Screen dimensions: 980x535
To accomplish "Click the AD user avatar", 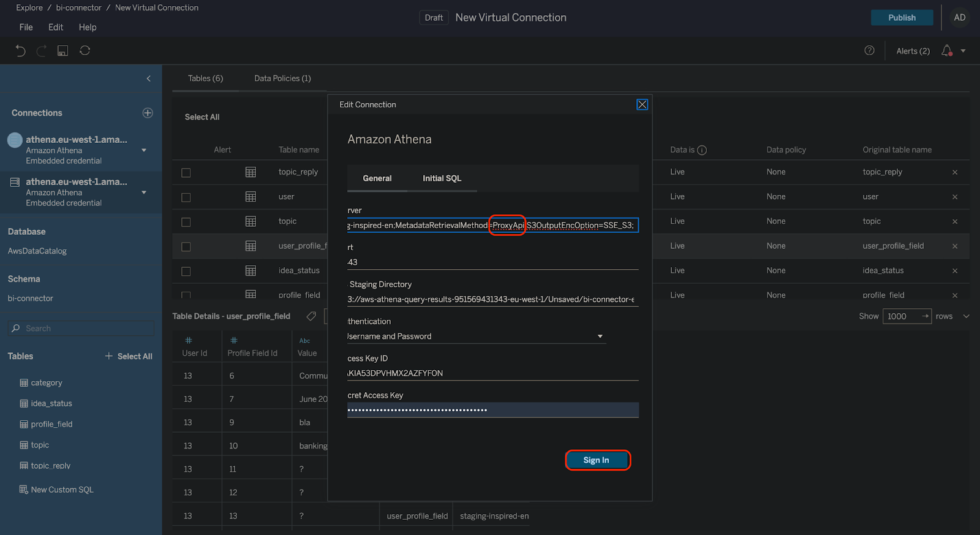I will (x=960, y=18).
